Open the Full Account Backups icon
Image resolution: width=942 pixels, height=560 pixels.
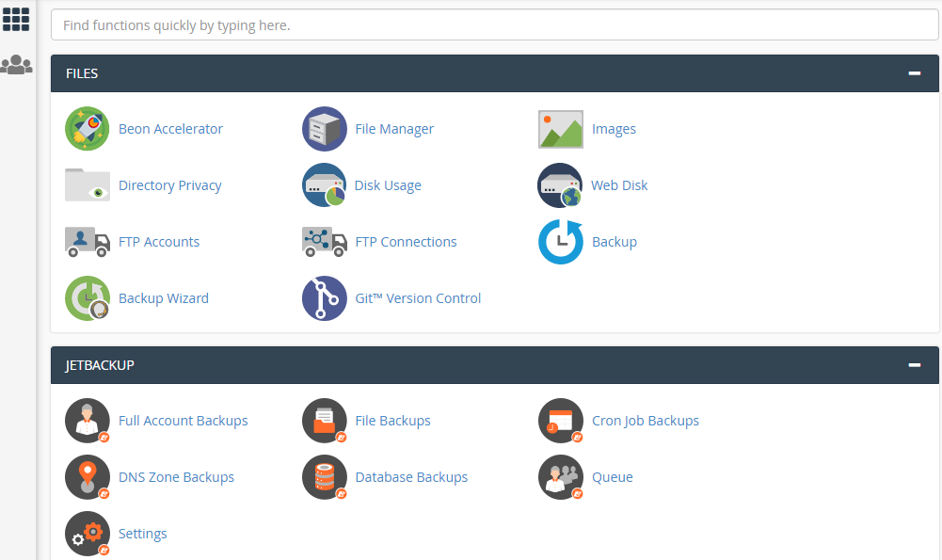tap(88, 421)
